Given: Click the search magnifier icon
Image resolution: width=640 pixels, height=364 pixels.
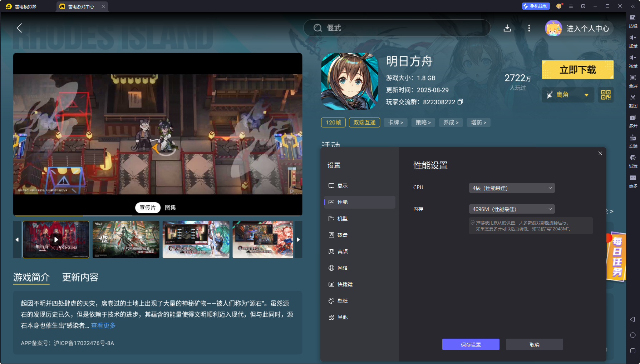Looking at the screenshot, I should (317, 28).
